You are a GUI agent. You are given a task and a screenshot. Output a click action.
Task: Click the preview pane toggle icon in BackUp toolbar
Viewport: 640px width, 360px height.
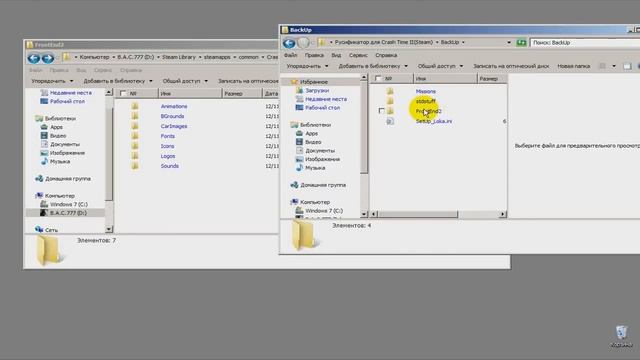pos(627,66)
